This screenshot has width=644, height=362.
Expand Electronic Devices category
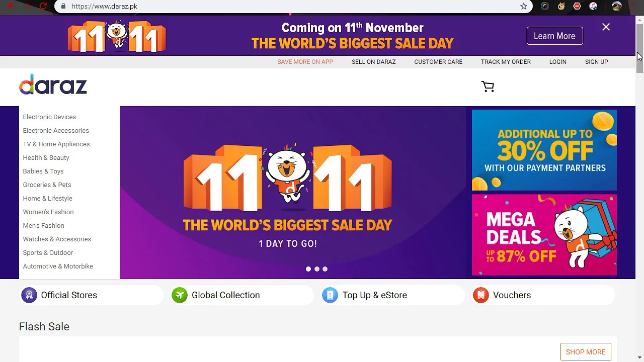pyautogui.click(x=49, y=117)
